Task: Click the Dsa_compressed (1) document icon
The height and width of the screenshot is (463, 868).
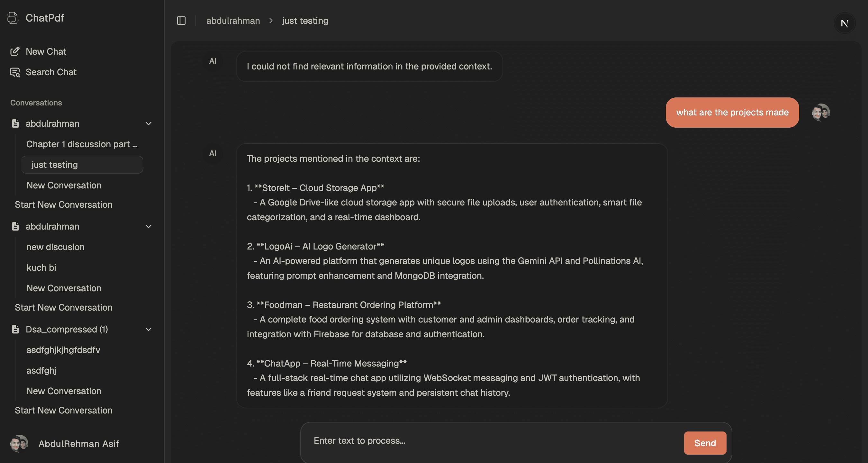Action: (15, 329)
